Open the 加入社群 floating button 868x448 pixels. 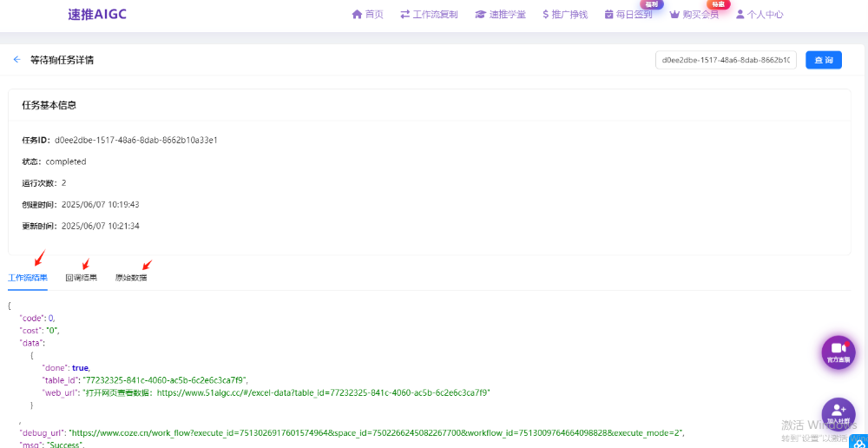pyautogui.click(x=838, y=414)
